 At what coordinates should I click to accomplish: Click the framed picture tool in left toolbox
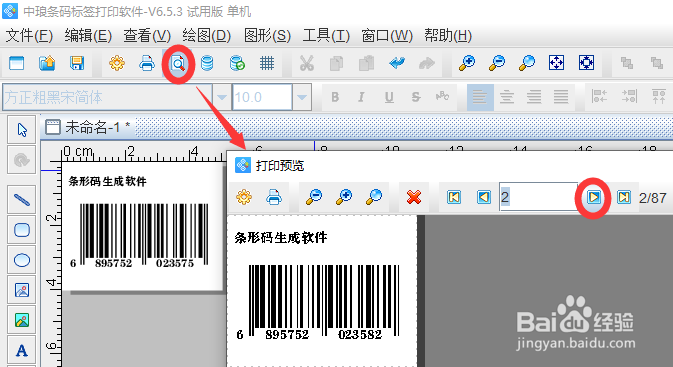point(21,290)
